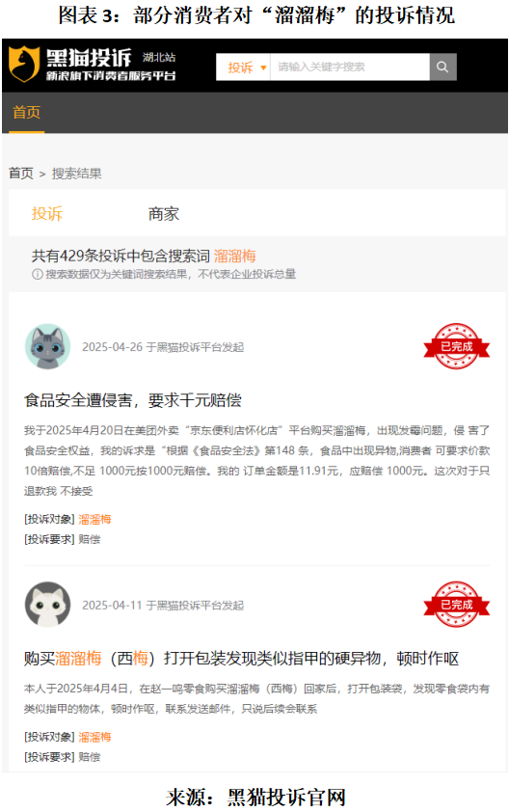Click 溜溜梅 complaint target in second post
509x812 pixels.
pyautogui.click(x=94, y=737)
